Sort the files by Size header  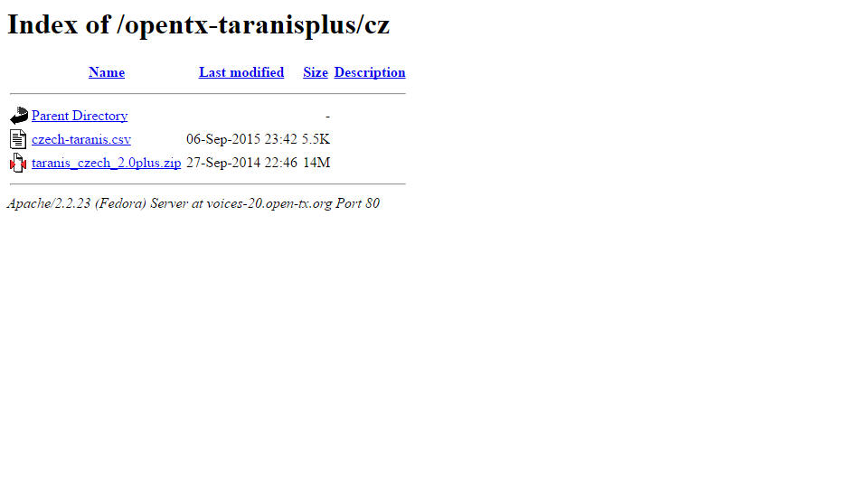(316, 72)
